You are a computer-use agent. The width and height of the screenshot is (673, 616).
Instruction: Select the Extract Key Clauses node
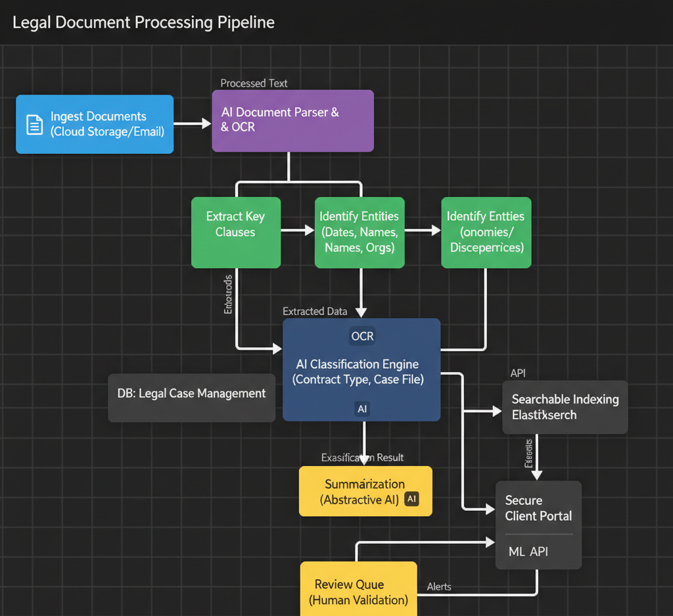[x=235, y=232]
